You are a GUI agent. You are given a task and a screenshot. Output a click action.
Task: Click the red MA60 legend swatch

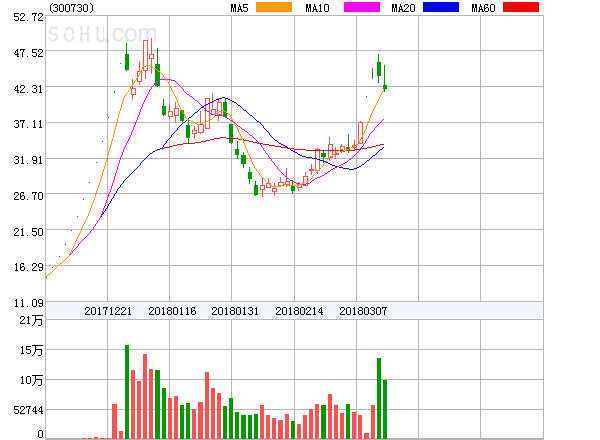point(521,7)
